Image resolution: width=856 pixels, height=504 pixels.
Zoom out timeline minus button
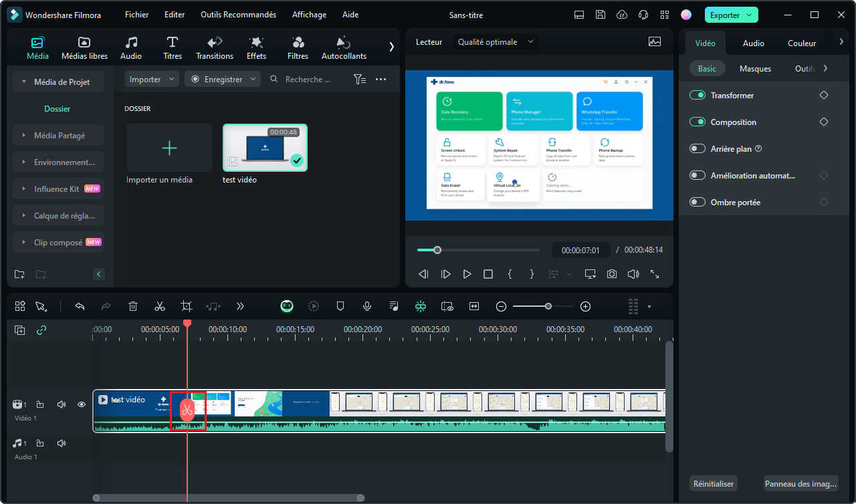tap(501, 306)
